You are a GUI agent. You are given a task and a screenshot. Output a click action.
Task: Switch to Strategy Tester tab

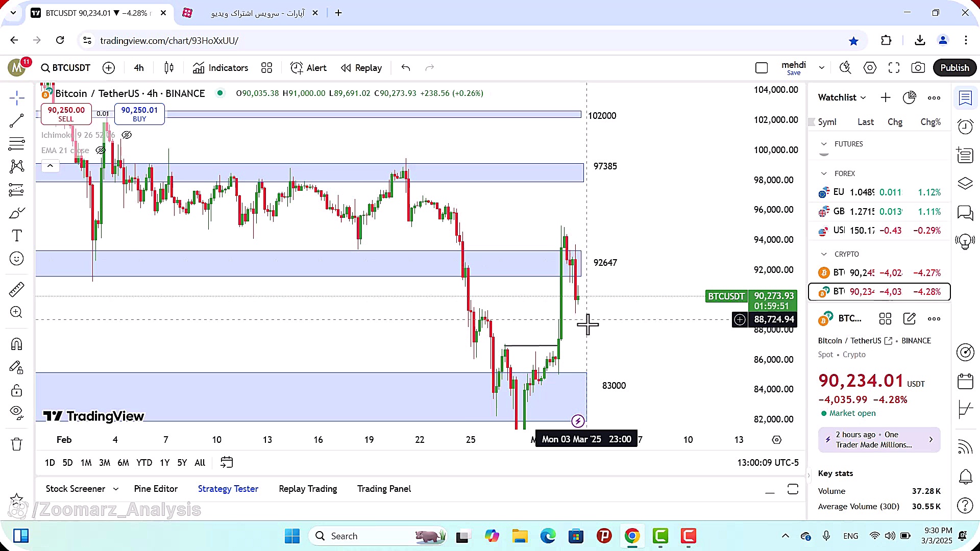tap(228, 489)
